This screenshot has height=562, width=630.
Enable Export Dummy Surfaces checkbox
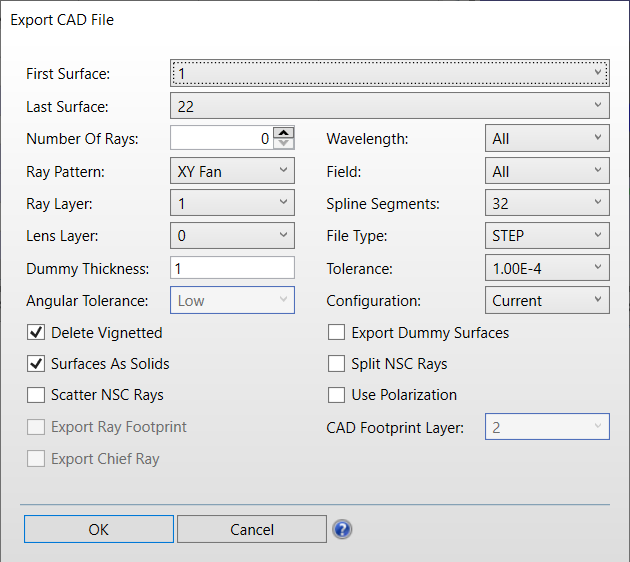click(x=337, y=332)
